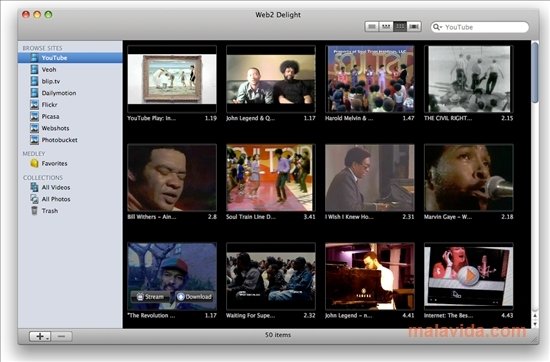The height and width of the screenshot is (362, 550).
Task: Click the "Marvin Gaye - W..." title
Action: click(x=448, y=217)
